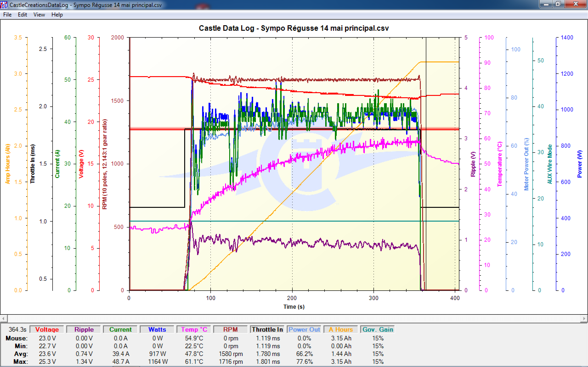
Task: Toggle the Throttle In series button
Action: click(267, 329)
